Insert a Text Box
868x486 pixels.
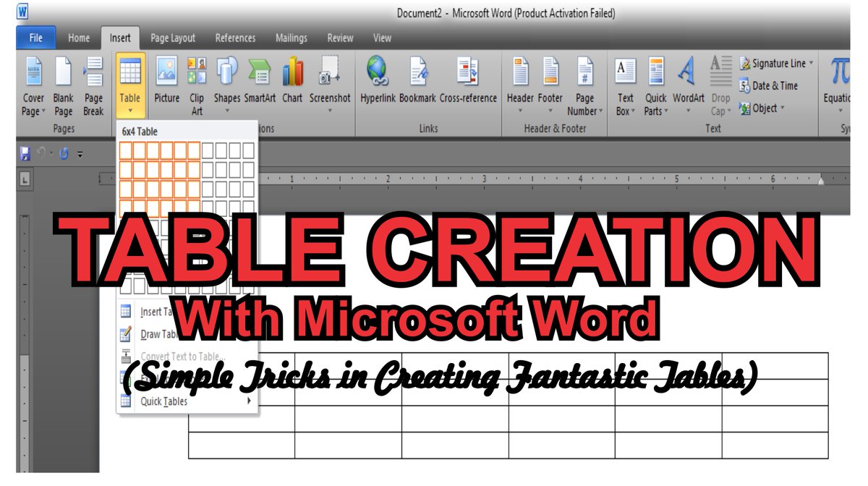[x=626, y=85]
